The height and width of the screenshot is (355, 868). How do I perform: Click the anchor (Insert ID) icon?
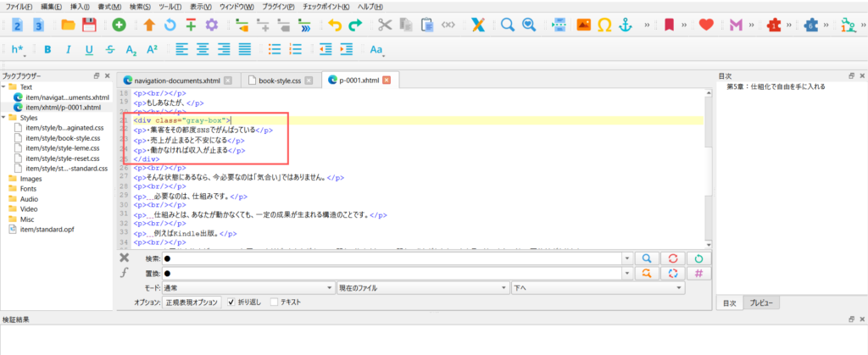point(626,25)
